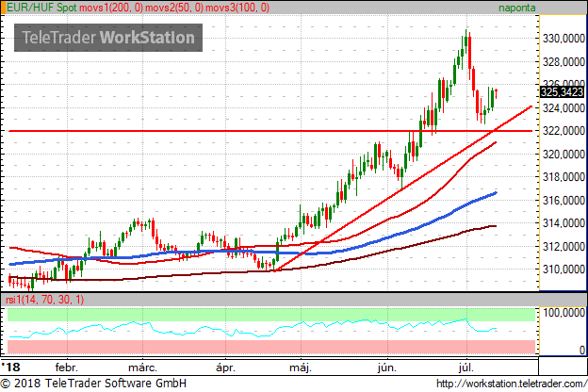
Task: Open the workstation.teletrader.com link
Action: point(512,384)
